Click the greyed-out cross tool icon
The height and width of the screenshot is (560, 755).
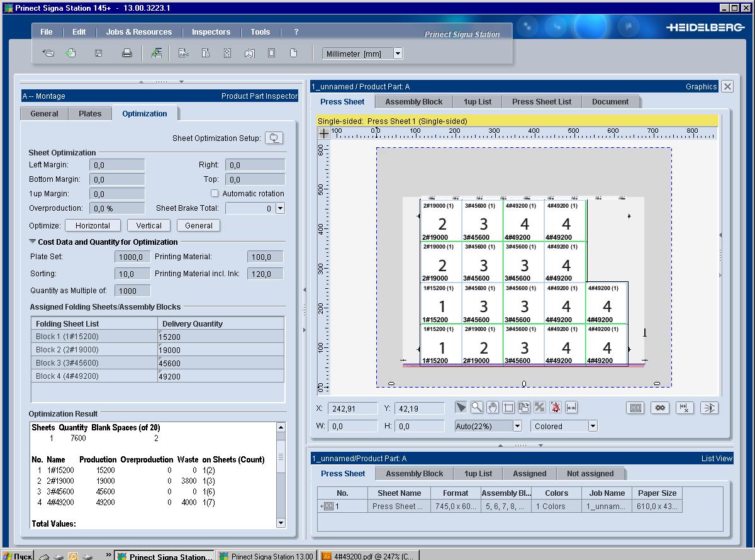pos(540,408)
